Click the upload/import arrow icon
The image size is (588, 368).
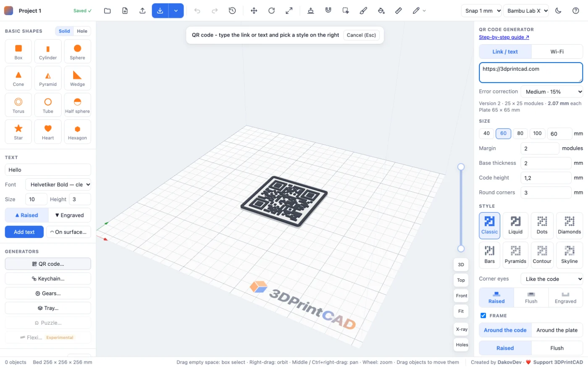point(143,11)
